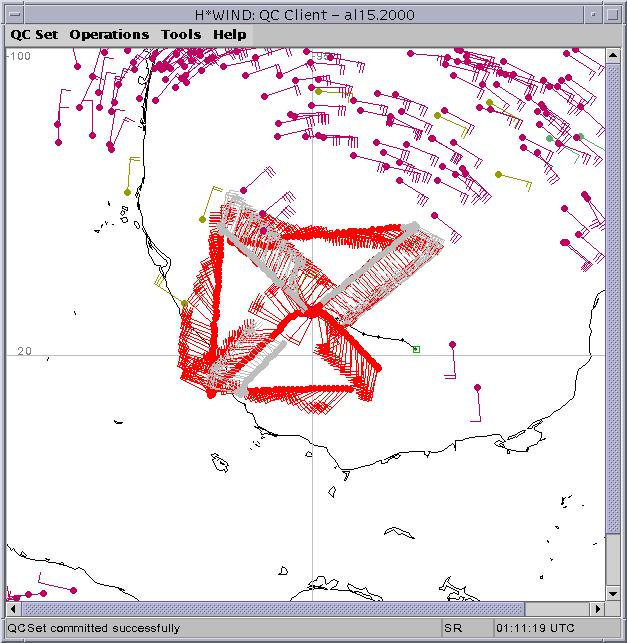Open the Operations menu
The height and width of the screenshot is (643, 627).
pos(109,34)
